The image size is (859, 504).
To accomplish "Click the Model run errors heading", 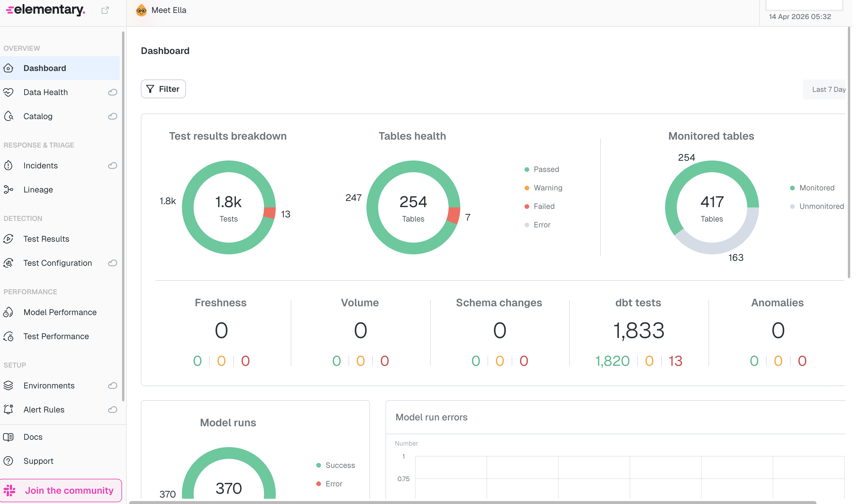I will click(x=431, y=417).
